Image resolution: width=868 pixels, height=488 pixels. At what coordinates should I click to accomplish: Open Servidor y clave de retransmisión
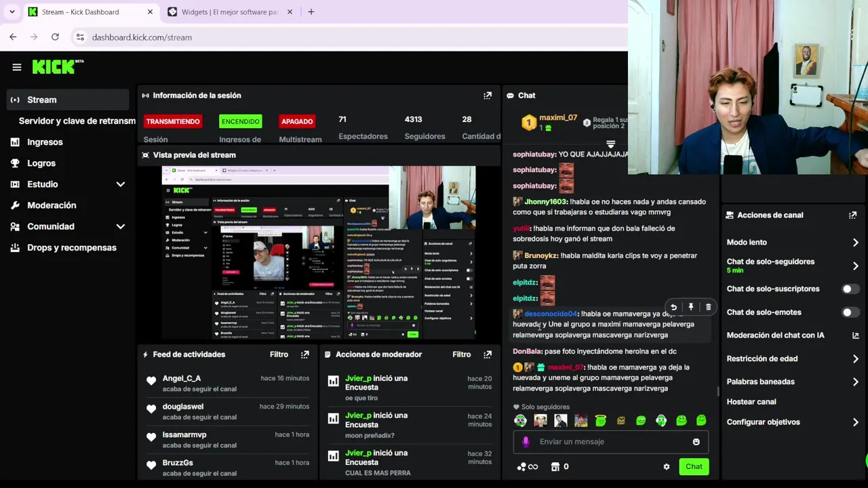(77, 121)
